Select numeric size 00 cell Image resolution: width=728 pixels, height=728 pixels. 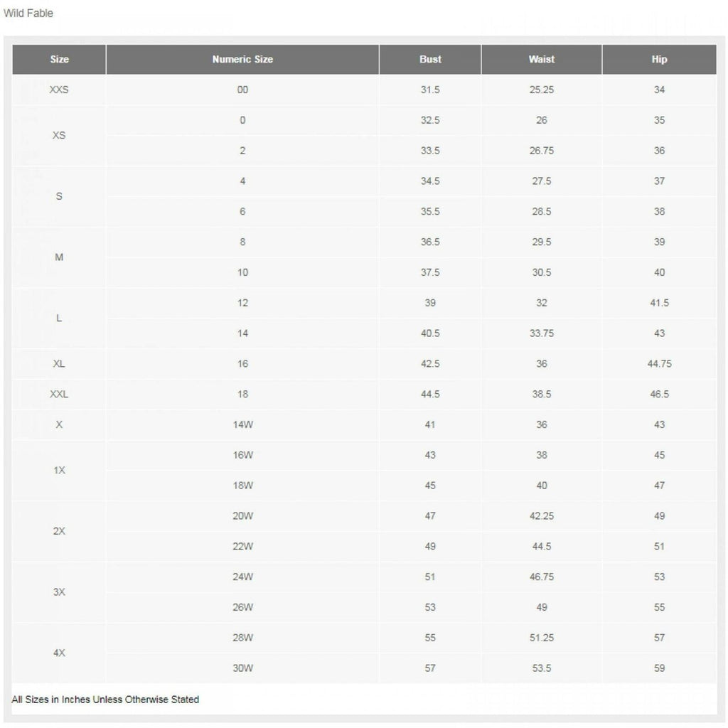pyautogui.click(x=242, y=90)
